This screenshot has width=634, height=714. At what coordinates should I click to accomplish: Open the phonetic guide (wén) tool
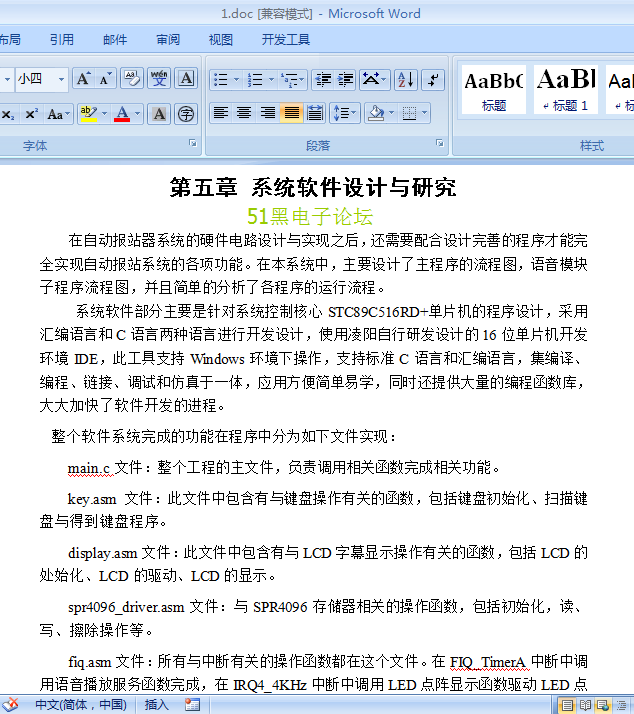click(x=159, y=79)
